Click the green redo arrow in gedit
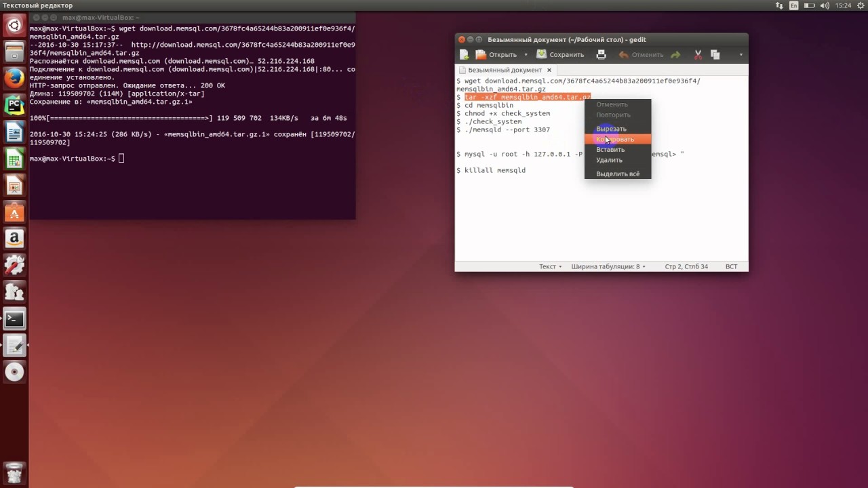Screen dimensions: 868x488 675,54
